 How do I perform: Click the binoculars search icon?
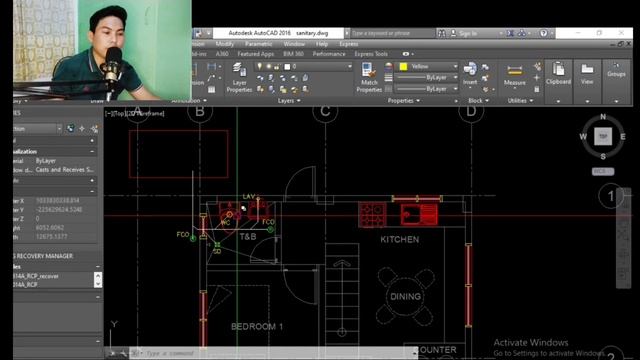point(442,33)
